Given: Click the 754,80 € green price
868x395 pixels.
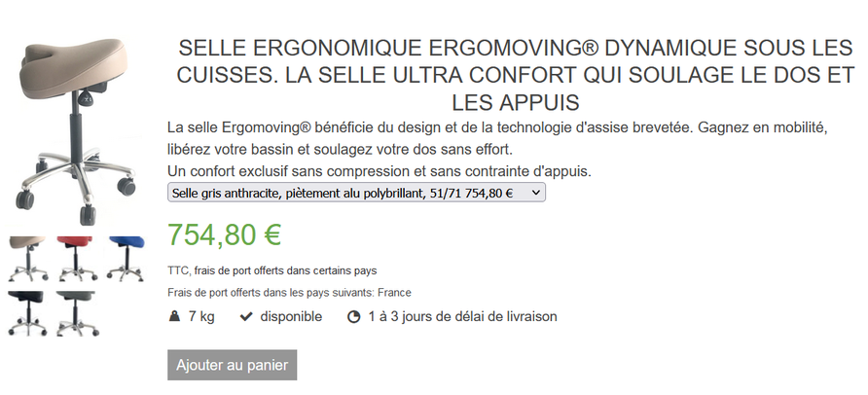Looking at the screenshot, I should 225,234.
